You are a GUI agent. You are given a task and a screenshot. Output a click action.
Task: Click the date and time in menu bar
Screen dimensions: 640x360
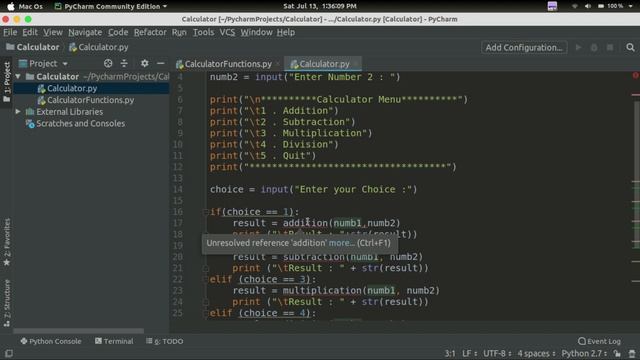[320, 6]
